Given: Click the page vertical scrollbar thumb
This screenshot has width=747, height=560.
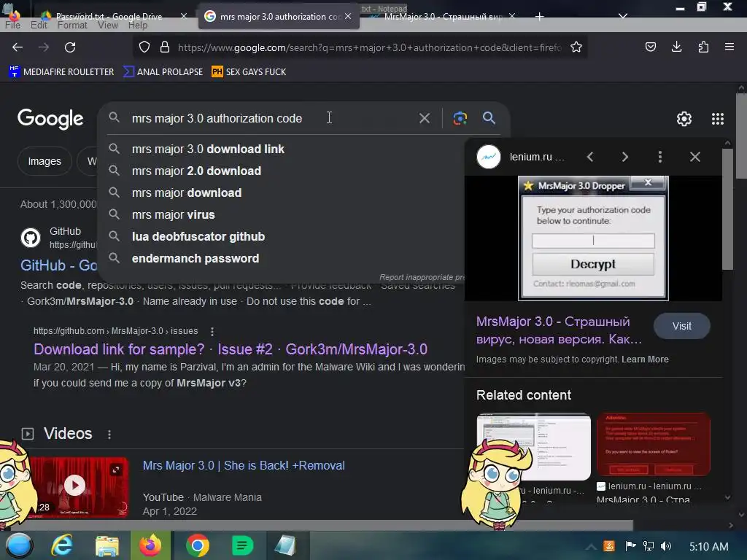Looking at the screenshot, I should [741, 136].
